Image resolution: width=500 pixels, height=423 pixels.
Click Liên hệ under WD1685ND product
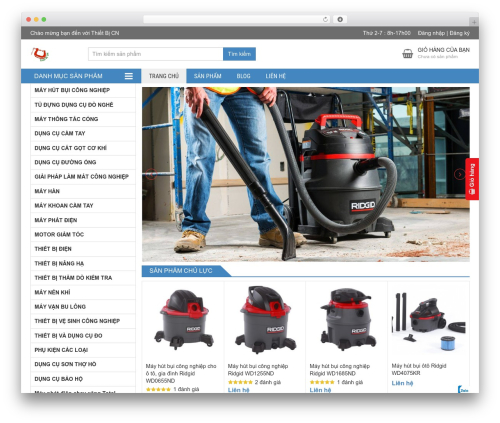[x=320, y=390]
